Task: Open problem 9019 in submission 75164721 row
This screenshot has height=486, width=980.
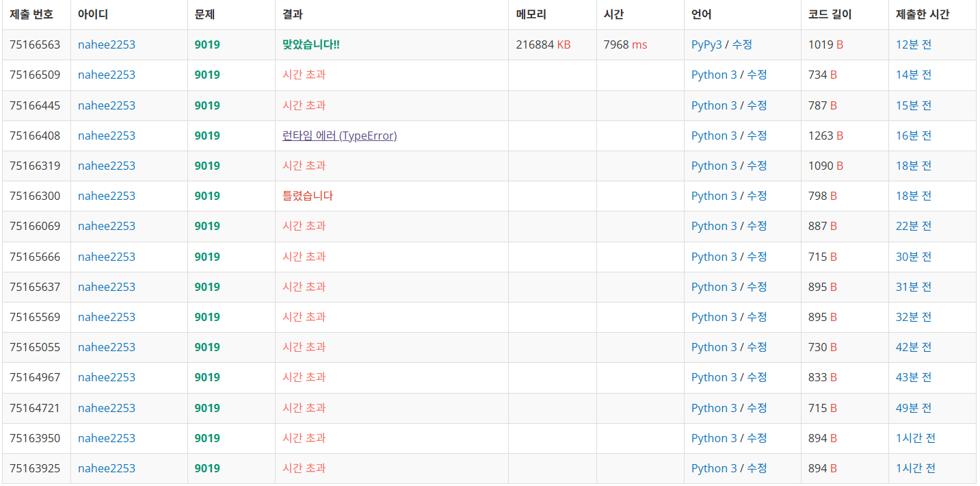Action: pyautogui.click(x=207, y=408)
